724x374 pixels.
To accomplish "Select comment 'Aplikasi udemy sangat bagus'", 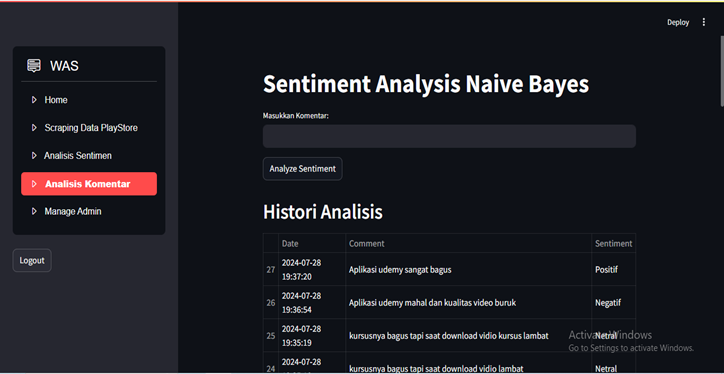I will [400, 270].
